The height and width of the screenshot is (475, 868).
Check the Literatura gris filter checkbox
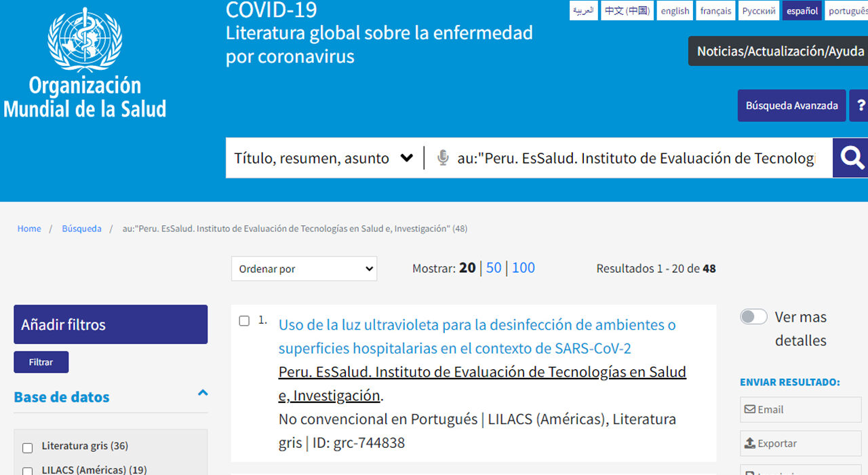pyautogui.click(x=28, y=448)
